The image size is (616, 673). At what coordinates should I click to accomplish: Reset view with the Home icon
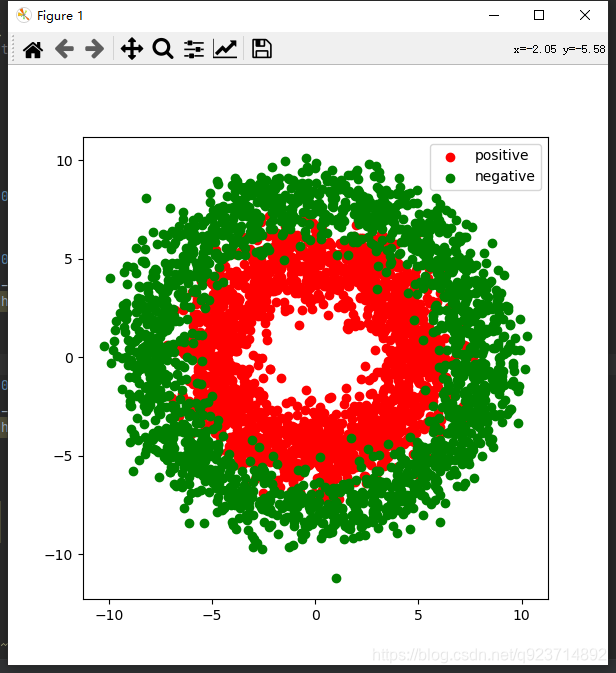click(33, 49)
